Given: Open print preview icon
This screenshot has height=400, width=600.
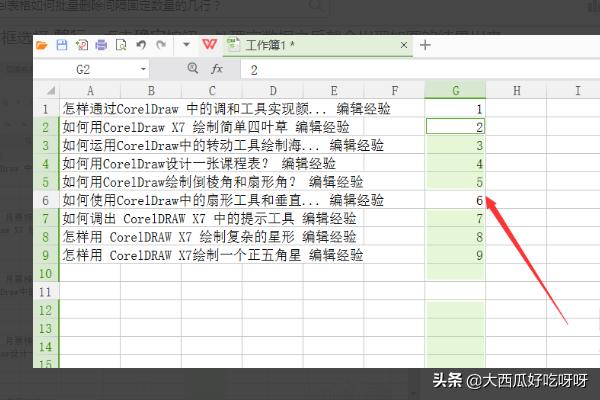Looking at the screenshot, I should [x=121, y=45].
